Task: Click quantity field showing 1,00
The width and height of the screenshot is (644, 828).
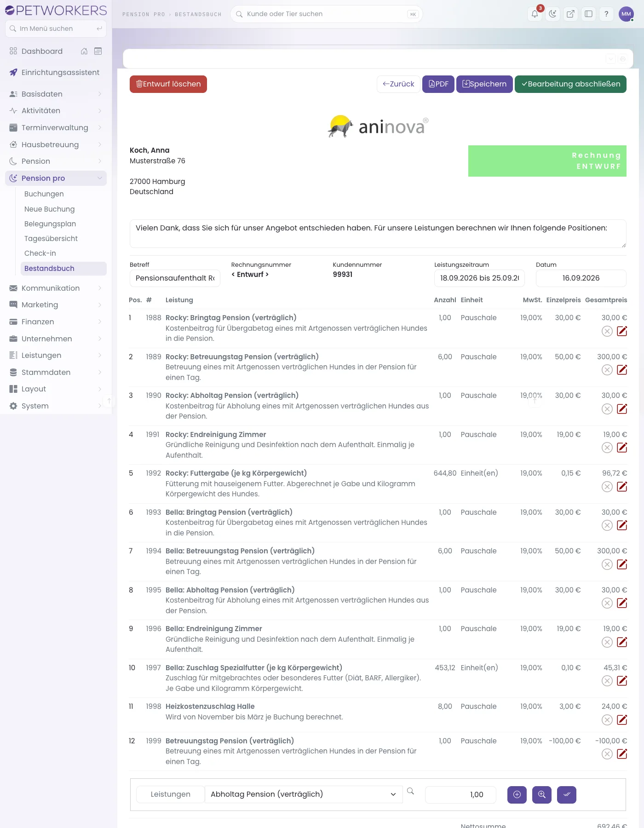Action: point(460,794)
